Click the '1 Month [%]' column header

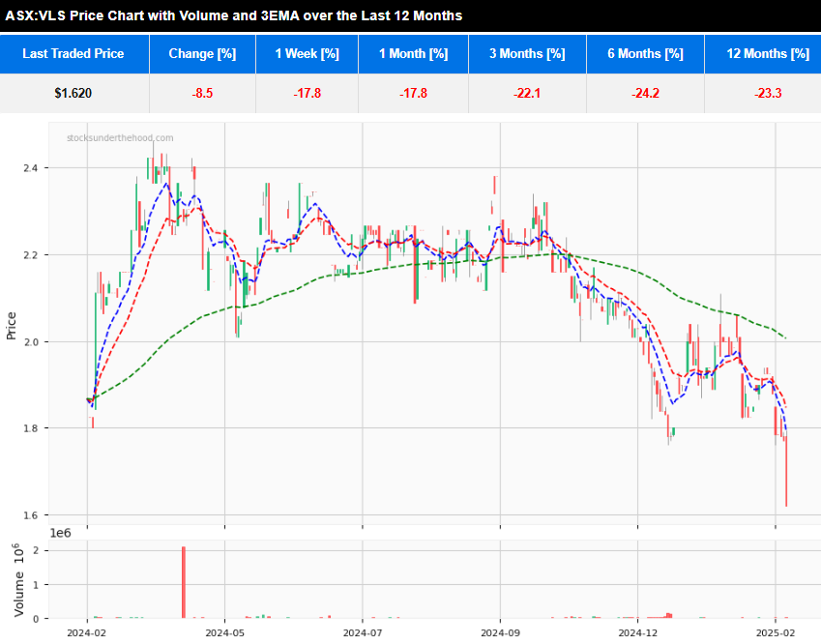click(x=413, y=53)
